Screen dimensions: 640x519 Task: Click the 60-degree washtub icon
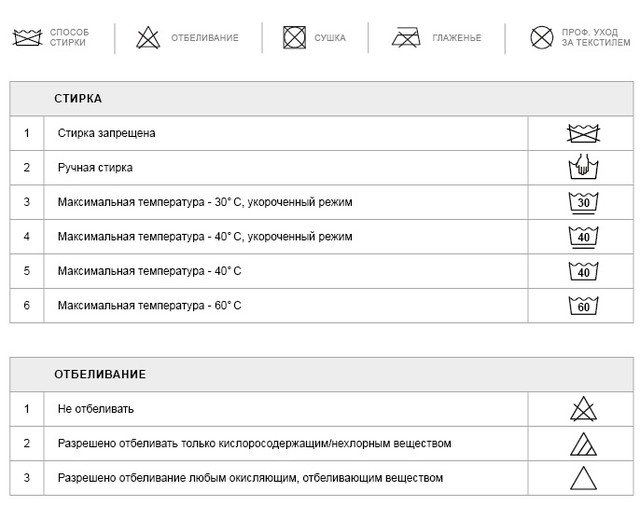tap(583, 306)
